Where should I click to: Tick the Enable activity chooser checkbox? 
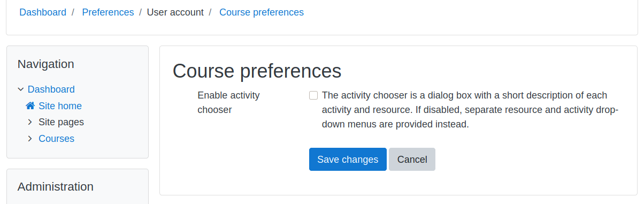pos(313,95)
